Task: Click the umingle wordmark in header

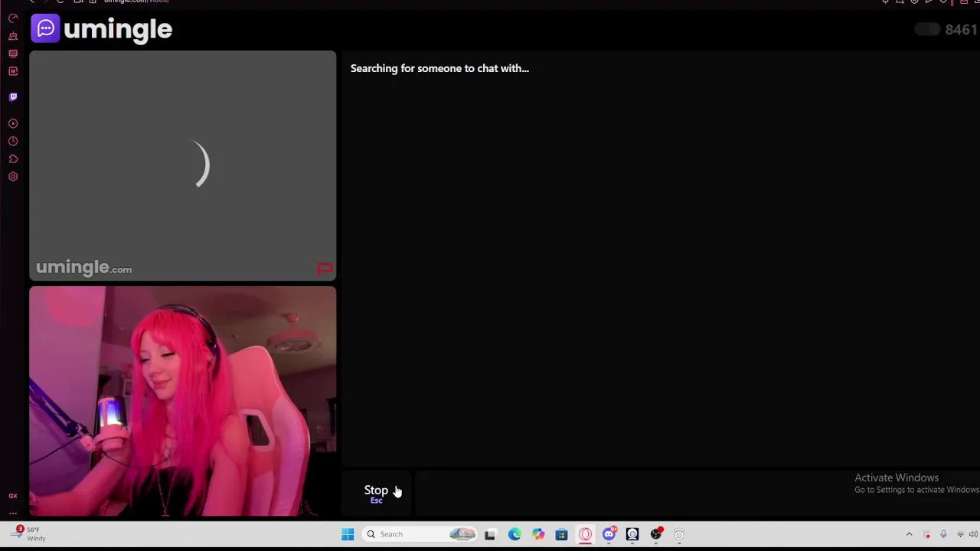Action: click(118, 30)
